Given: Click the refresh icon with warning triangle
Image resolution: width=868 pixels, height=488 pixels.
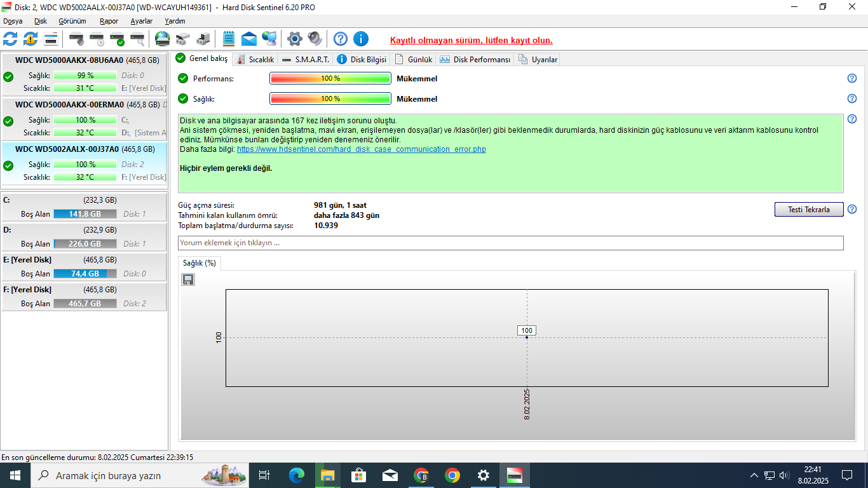Looking at the screenshot, I should pyautogui.click(x=31, y=39).
